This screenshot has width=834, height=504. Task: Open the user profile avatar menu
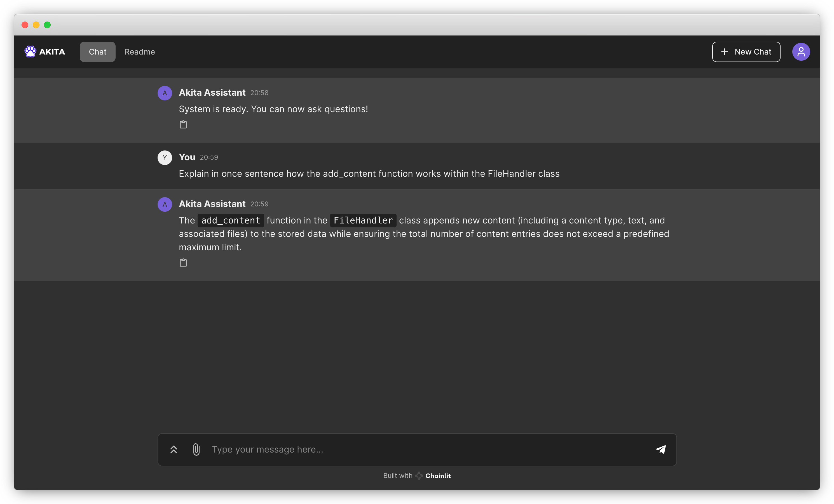(801, 52)
